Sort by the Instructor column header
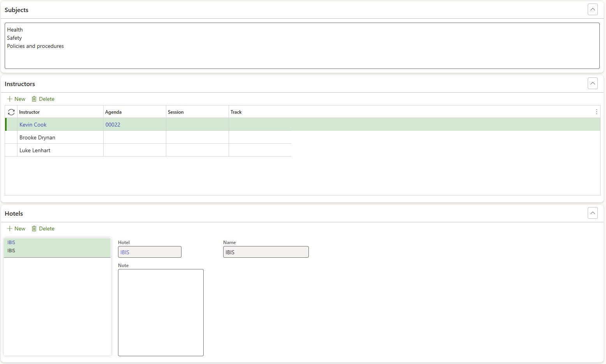 (x=30, y=112)
